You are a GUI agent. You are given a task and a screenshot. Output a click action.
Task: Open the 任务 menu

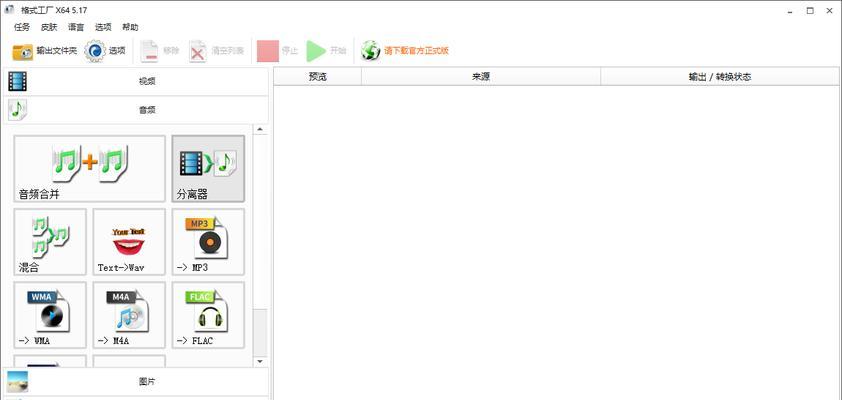coord(22,27)
